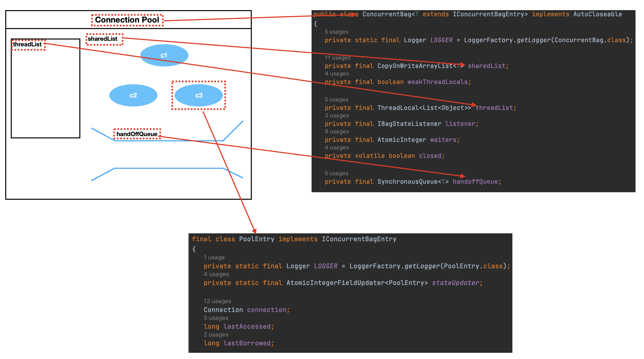
Task: Click the PoolEntry class name
Action: (x=256, y=239)
